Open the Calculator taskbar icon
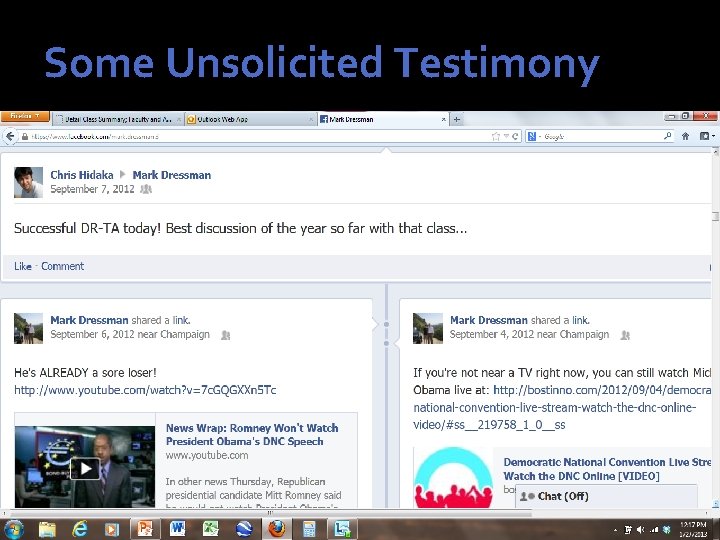The image size is (720, 540). (309, 529)
